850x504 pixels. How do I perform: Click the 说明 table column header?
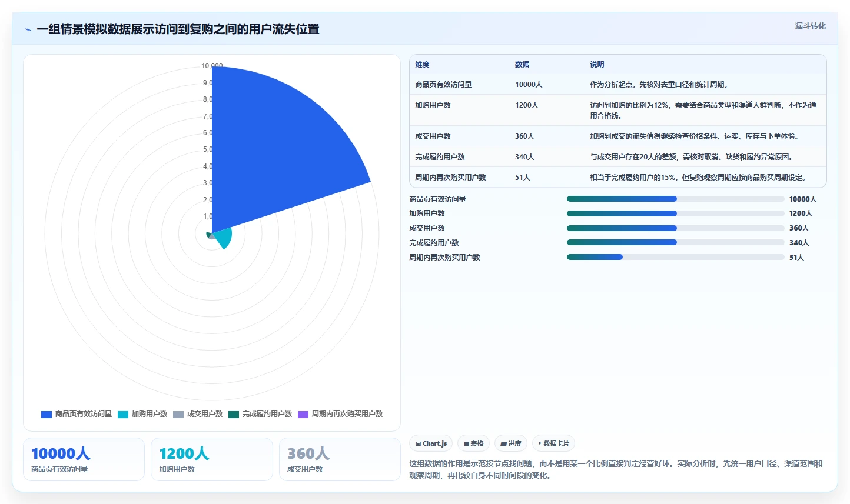[597, 65]
